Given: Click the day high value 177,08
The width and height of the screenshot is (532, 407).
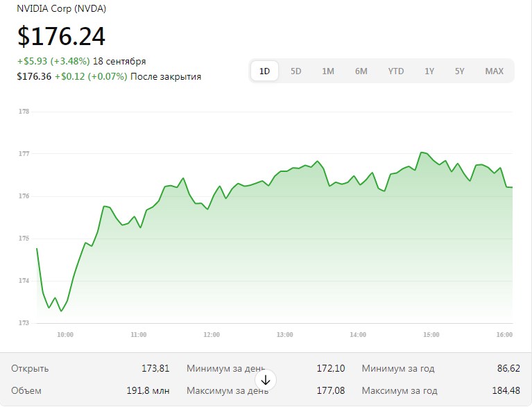Looking at the screenshot, I should point(331,391).
